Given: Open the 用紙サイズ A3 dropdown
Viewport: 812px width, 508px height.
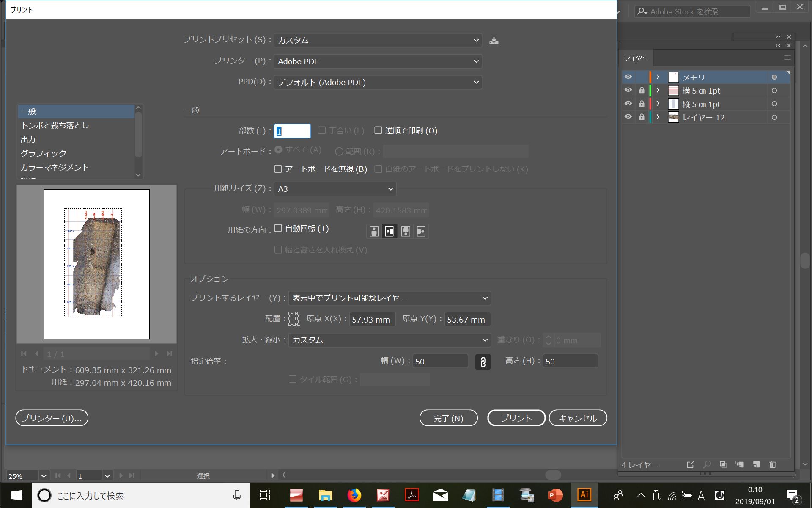Looking at the screenshot, I should (335, 189).
